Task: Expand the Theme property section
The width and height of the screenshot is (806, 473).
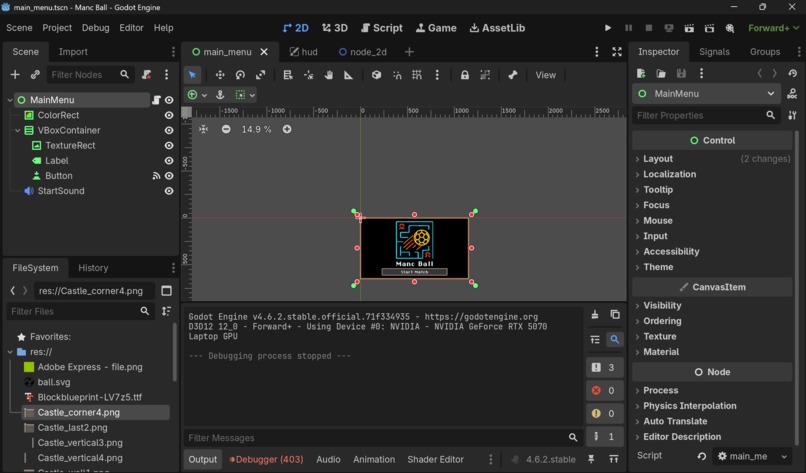Action: click(712, 267)
